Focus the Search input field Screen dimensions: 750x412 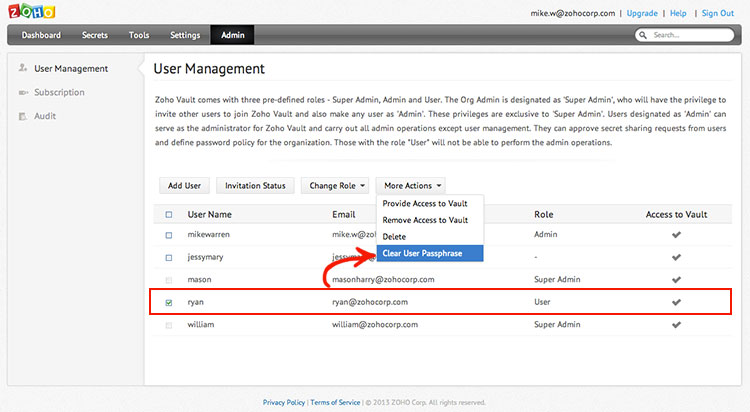click(690, 35)
